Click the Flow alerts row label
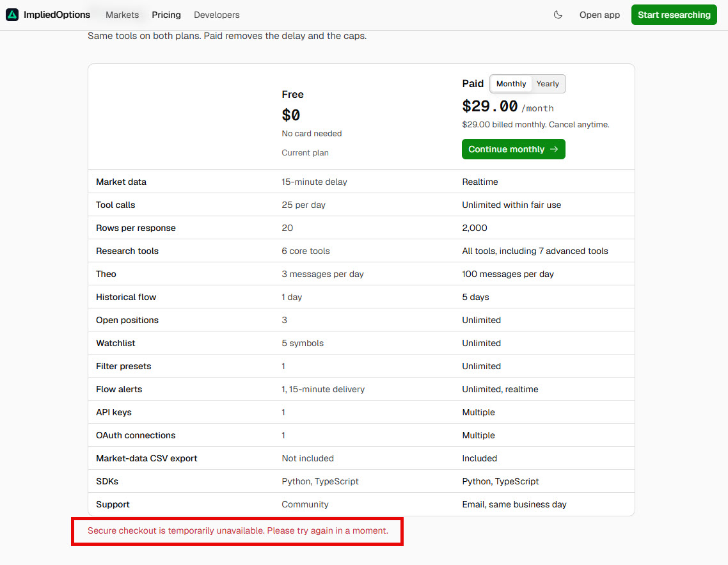728x565 pixels. tap(120, 389)
